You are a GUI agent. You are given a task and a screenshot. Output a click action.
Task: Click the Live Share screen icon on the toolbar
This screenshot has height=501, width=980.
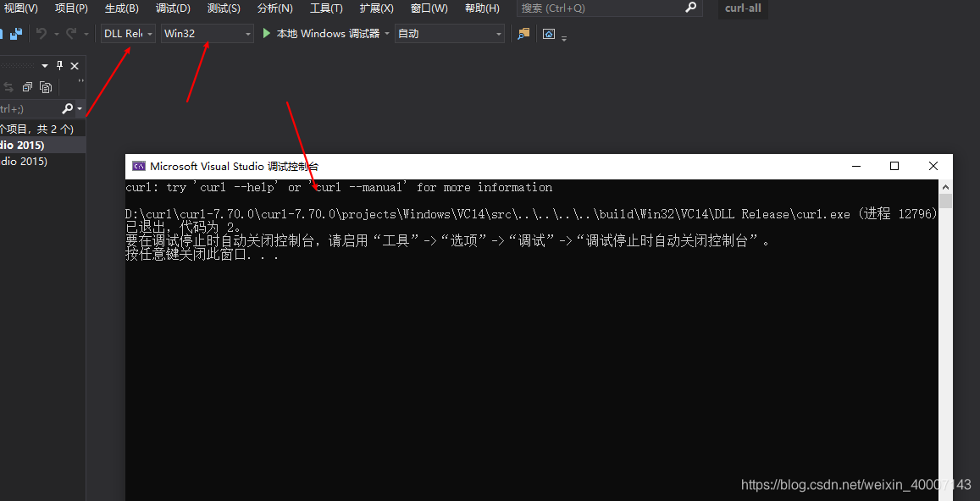pos(549,34)
